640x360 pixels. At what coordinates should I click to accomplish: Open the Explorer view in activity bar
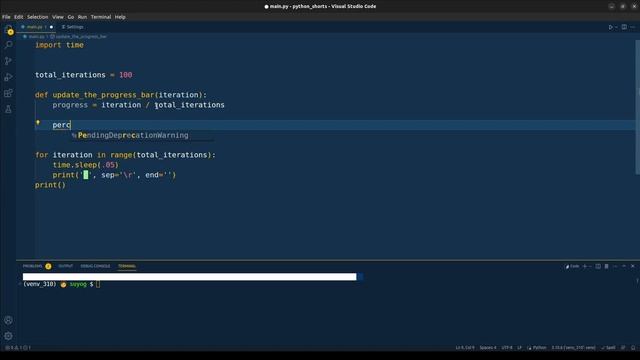point(8,30)
